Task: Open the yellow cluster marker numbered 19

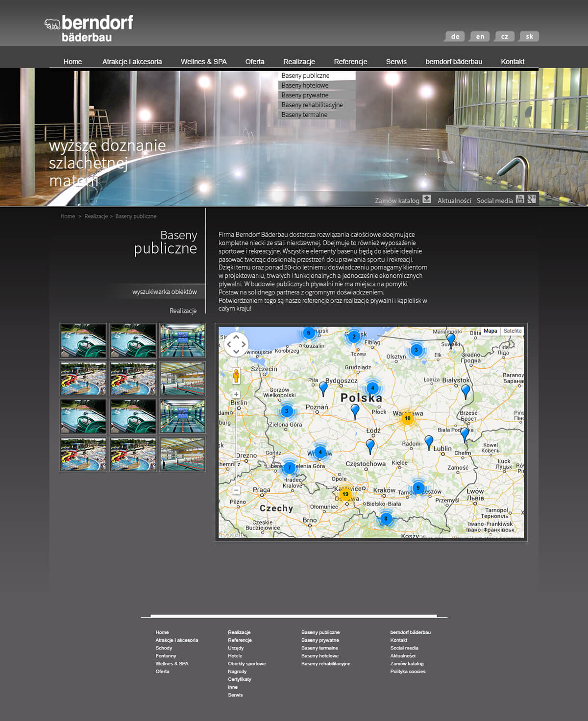Action: [x=345, y=494]
